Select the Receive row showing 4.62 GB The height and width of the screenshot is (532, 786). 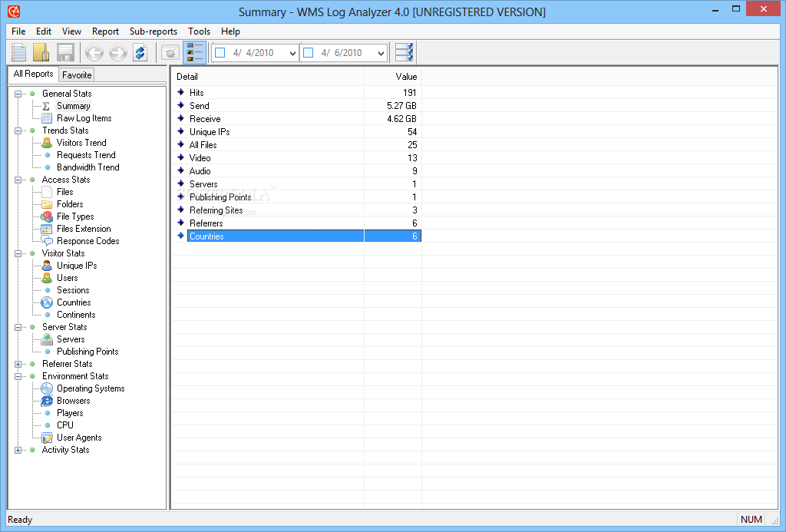pyautogui.click(x=297, y=119)
